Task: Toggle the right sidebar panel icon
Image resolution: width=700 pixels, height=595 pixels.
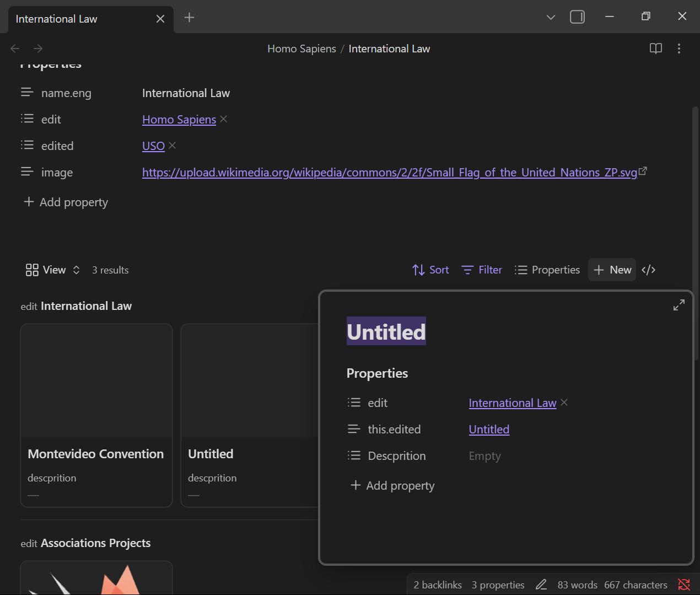Action: pos(577,17)
